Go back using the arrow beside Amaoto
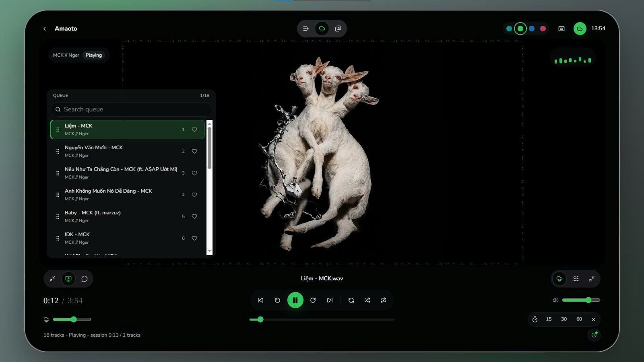The height and width of the screenshot is (362, 644). click(x=45, y=29)
